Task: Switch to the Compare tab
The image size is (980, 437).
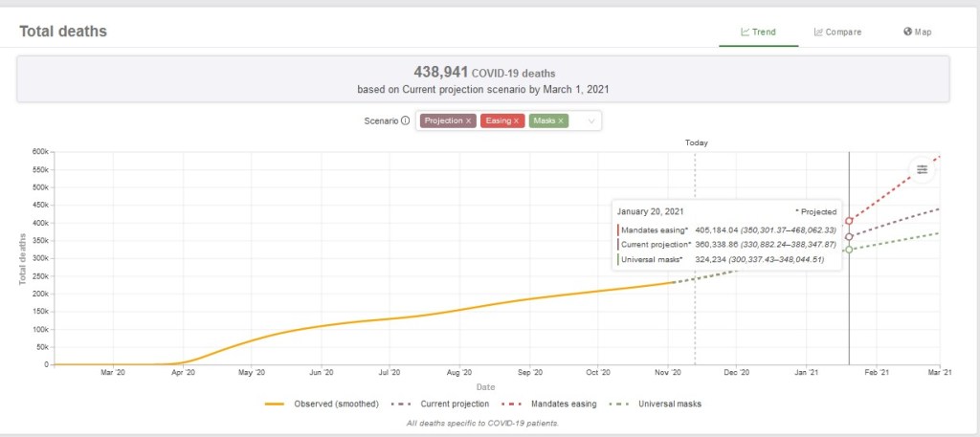Action: [837, 32]
